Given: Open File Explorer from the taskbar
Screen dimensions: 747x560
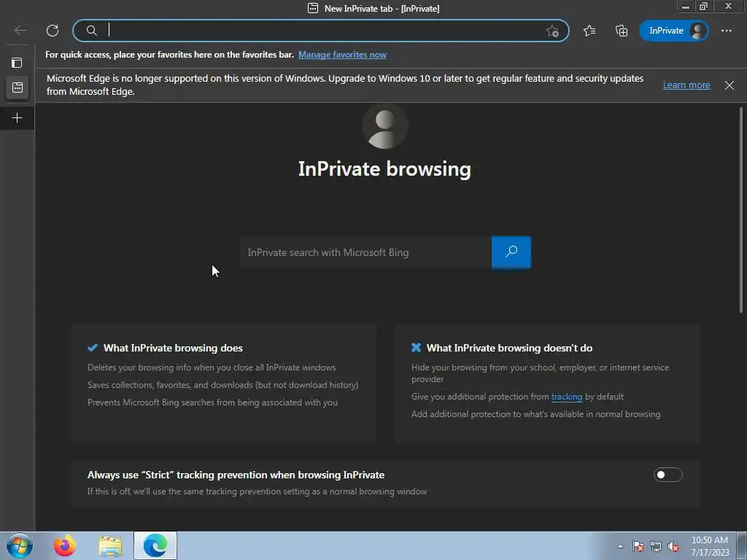Looking at the screenshot, I should pos(110,545).
